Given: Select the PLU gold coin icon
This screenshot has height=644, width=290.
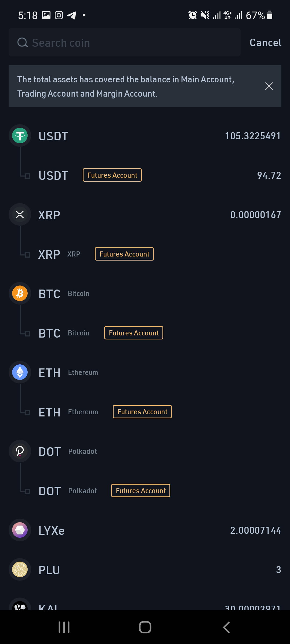Looking at the screenshot, I should (x=20, y=569).
